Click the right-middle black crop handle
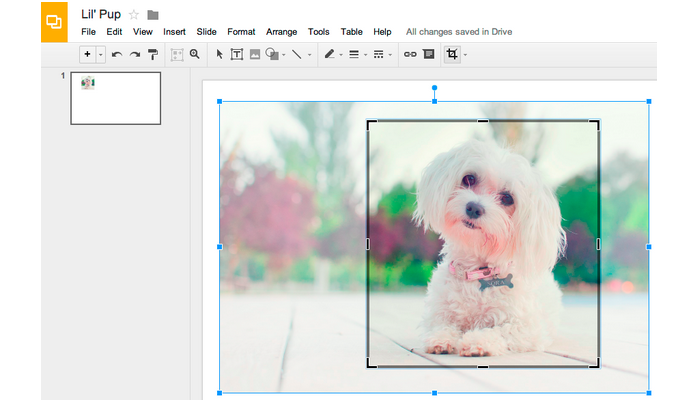The image size is (695, 400). (x=598, y=244)
